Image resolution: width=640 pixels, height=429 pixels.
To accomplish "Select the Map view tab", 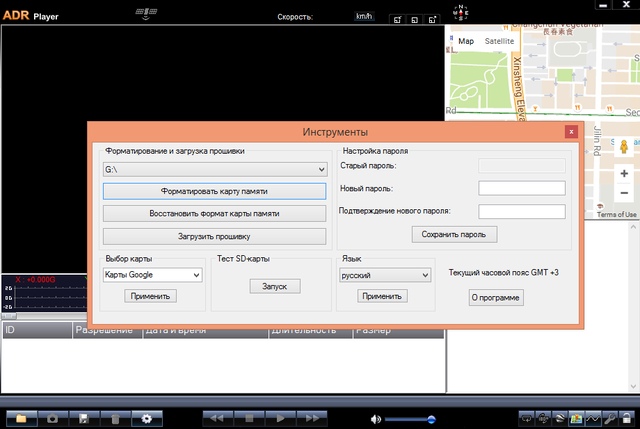I will tap(466, 41).
